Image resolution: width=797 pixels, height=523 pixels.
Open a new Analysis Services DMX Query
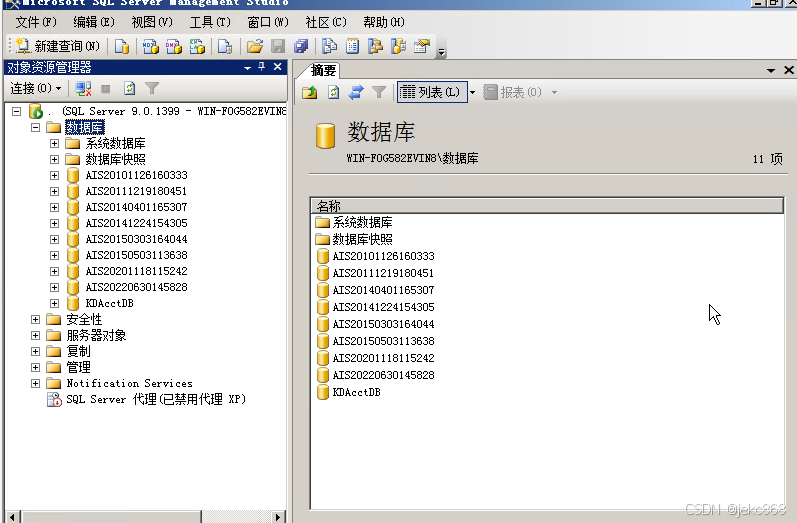[x=173, y=46]
